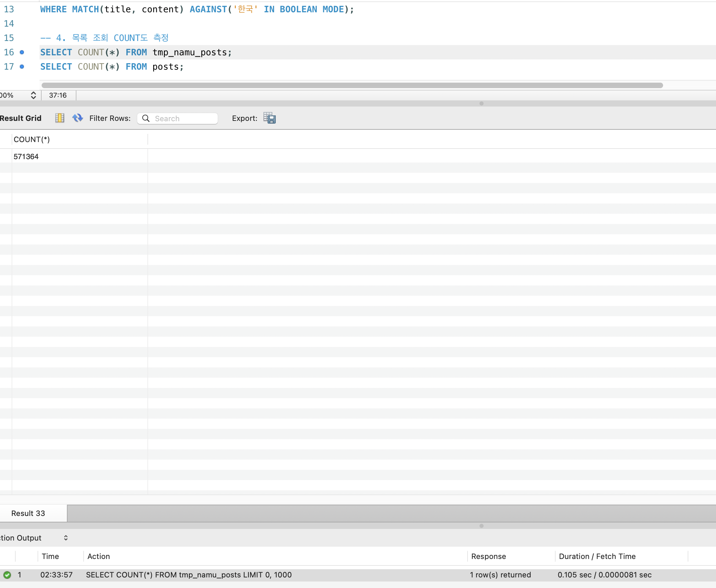Click the Response column header in the output panel

[488, 556]
